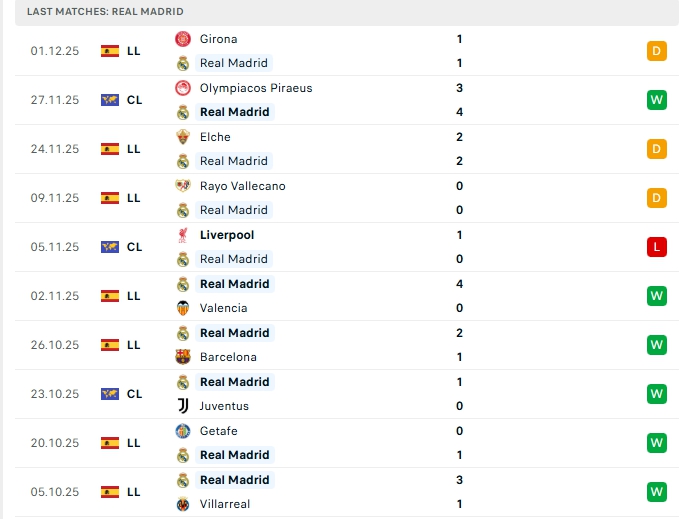Screen dimensions: 688x519
Task: Click the Juventus logo icon
Action: [183, 406]
